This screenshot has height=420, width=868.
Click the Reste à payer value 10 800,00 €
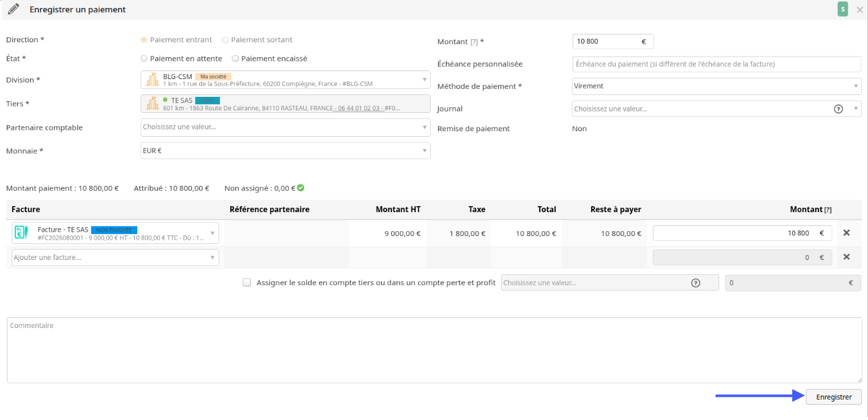[621, 234]
